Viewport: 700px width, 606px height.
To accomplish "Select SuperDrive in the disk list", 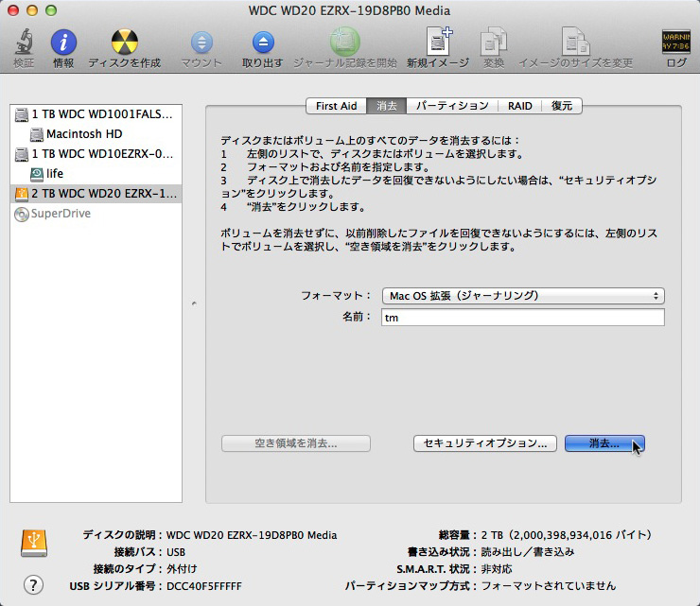I will [61, 213].
